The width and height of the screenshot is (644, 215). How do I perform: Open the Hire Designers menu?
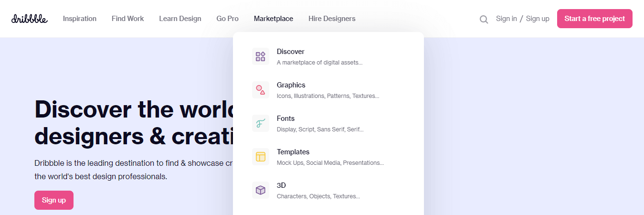coord(332,19)
